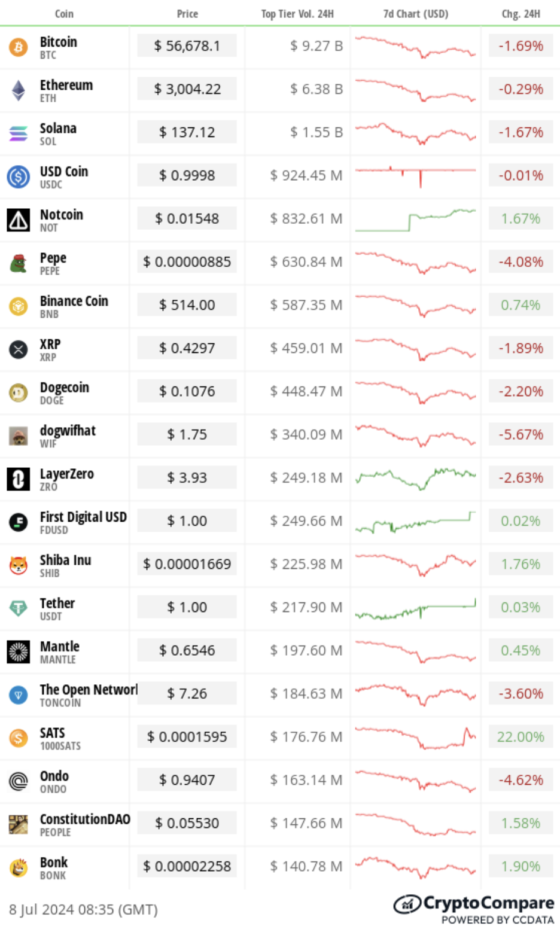
Task: Open the ConstitutionDAO name link
Action: click(x=85, y=819)
